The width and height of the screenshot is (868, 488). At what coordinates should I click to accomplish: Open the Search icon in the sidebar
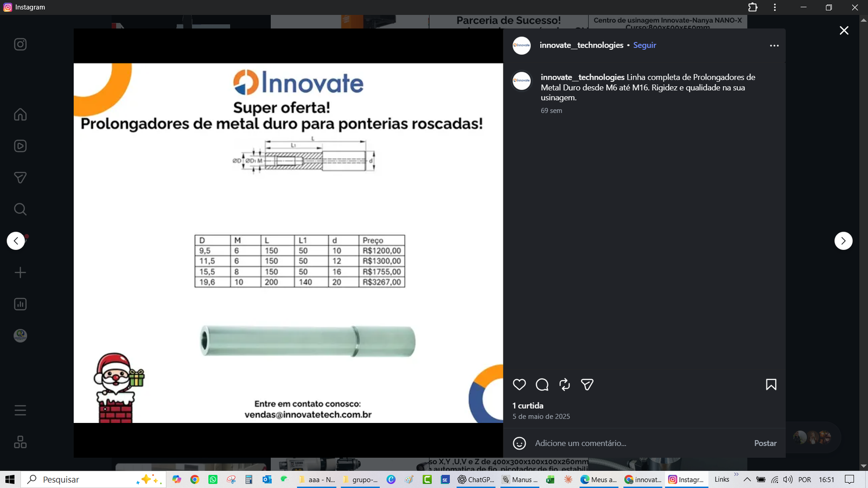20,209
